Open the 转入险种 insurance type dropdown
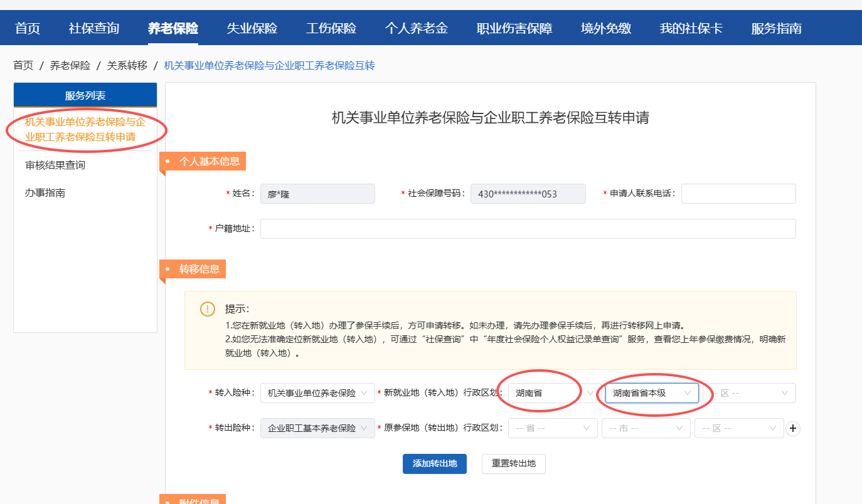 point(317,393)
